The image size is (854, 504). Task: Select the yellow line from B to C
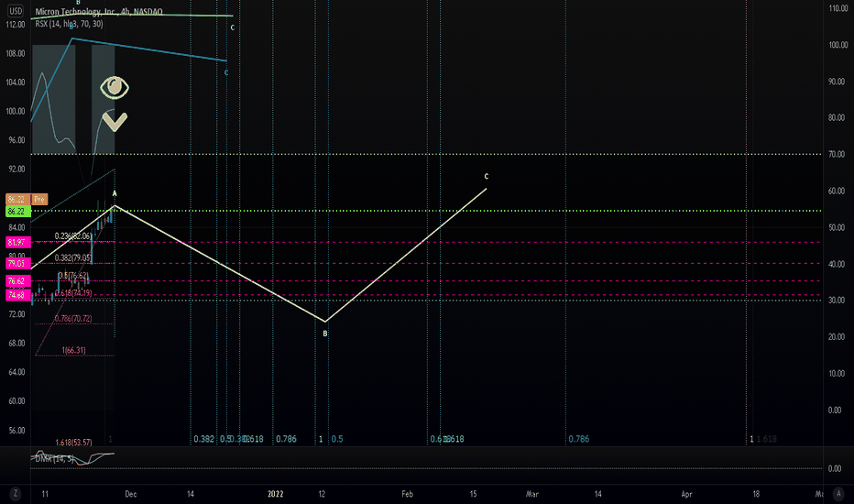pos(406,255)
